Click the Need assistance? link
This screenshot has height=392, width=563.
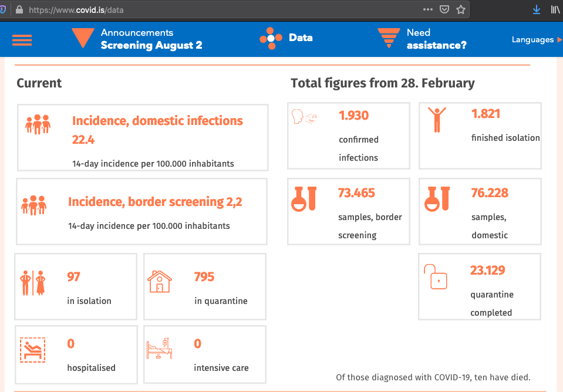pyautogui.click(x=436, y=45)
